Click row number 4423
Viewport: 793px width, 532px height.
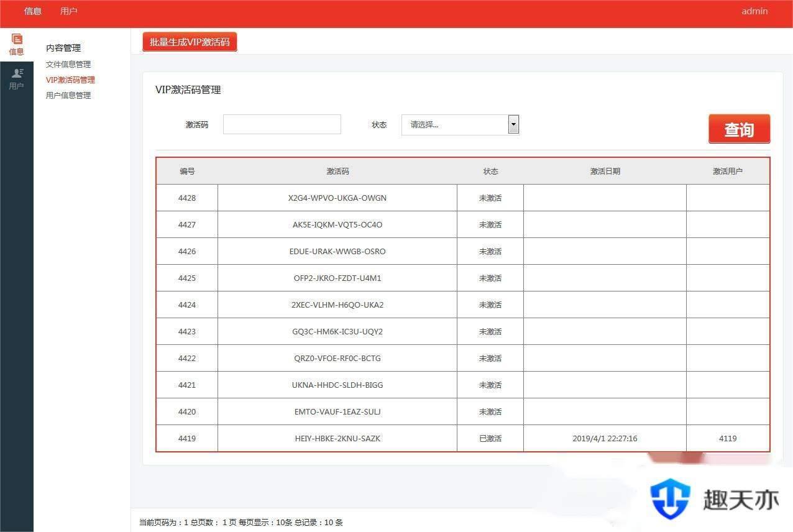click(187, 331)
